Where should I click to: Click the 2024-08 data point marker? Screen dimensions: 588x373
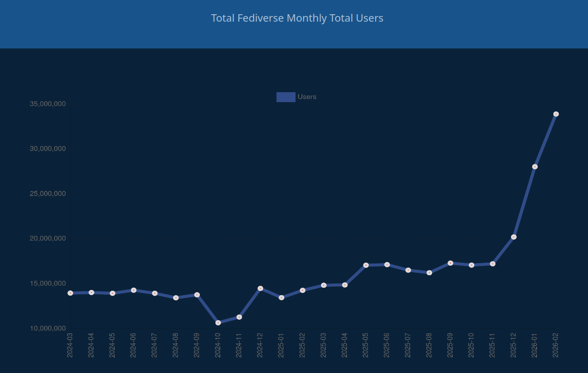click(x=176, y=298)
